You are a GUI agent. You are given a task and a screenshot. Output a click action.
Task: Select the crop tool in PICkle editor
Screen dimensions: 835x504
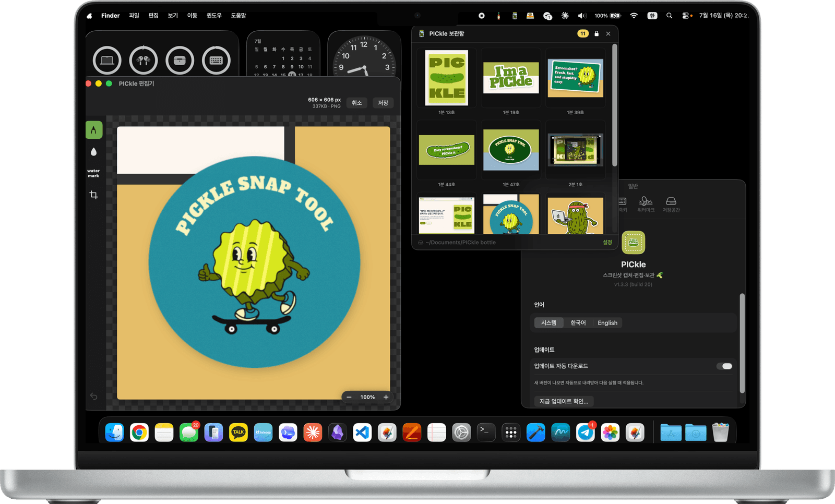tap(94, 195)
